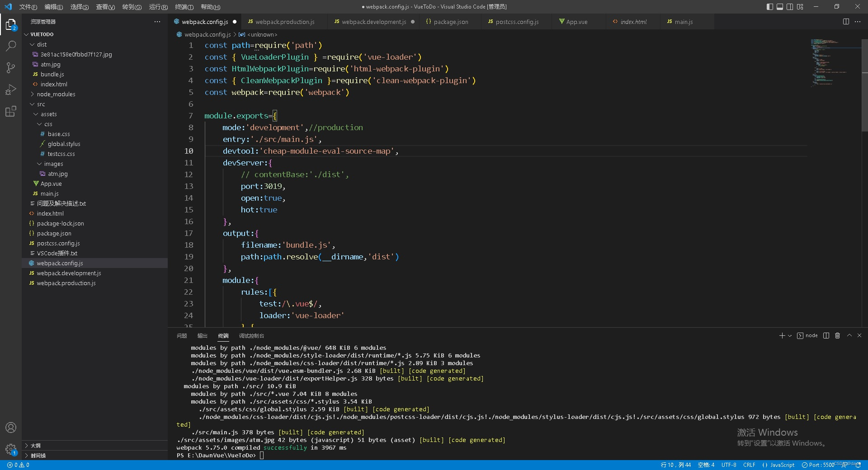This screenshot has width=868, height=470.
Task: Open Explorer panel More Actions ellipsis
Action: pyautogui.click(x=157, y=22)
